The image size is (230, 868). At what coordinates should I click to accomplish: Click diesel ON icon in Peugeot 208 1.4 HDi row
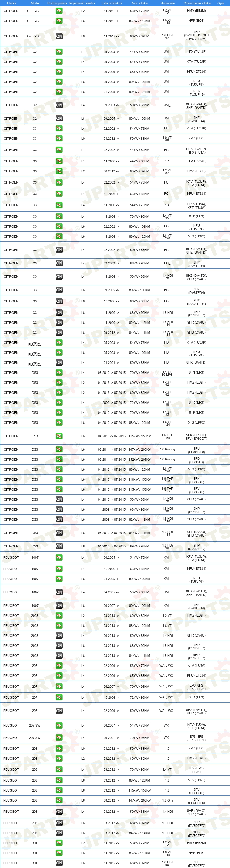59,812
